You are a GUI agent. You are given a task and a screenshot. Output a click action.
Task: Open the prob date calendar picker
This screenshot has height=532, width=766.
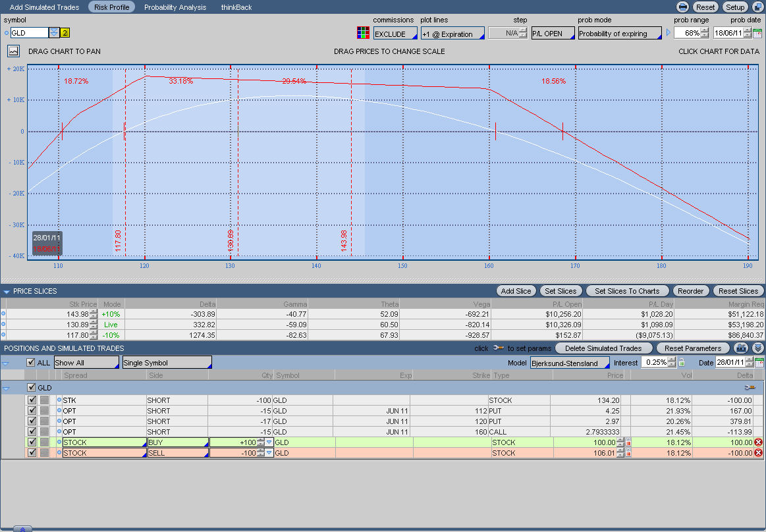[757, 33]
